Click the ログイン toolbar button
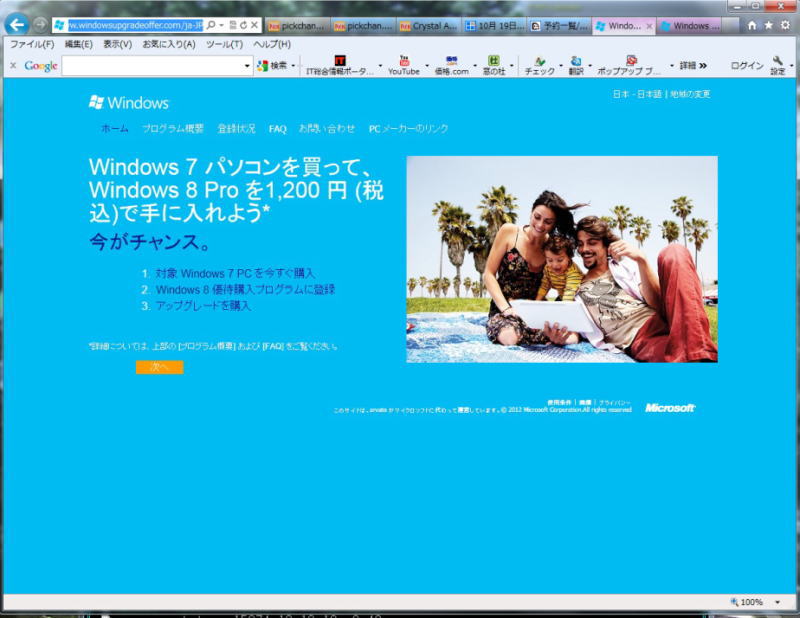The height and width of the screenshot is (618, 800). tap(746, 65)
